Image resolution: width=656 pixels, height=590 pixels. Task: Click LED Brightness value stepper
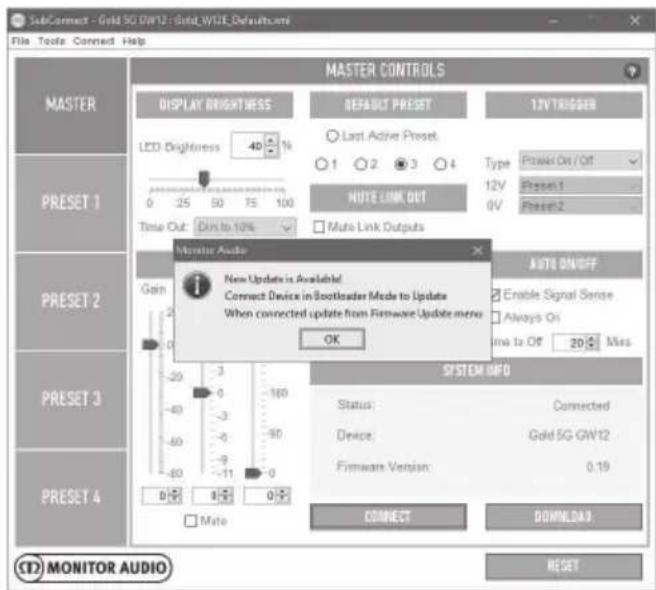click(x=271, y=146)
